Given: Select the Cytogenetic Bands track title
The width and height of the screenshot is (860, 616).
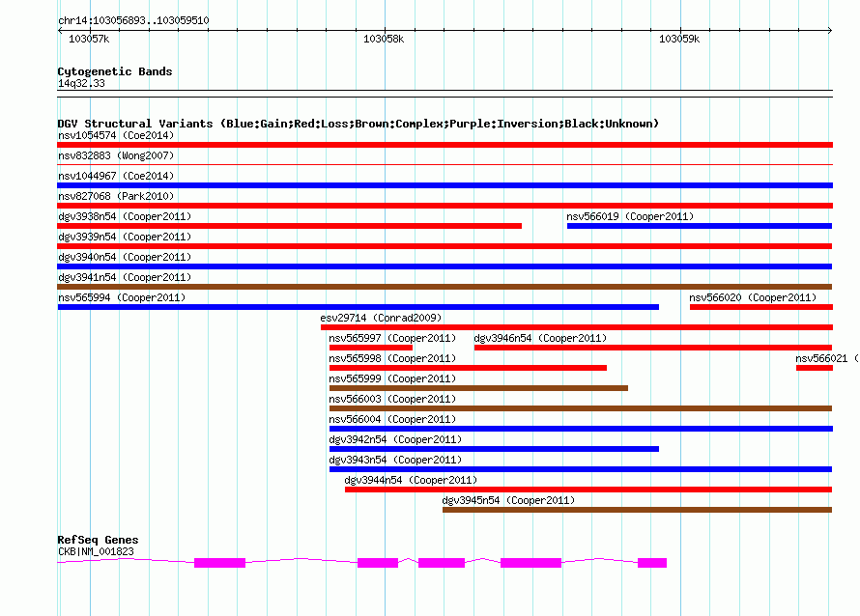Looking at the screenshot, I should click(115, 71).
